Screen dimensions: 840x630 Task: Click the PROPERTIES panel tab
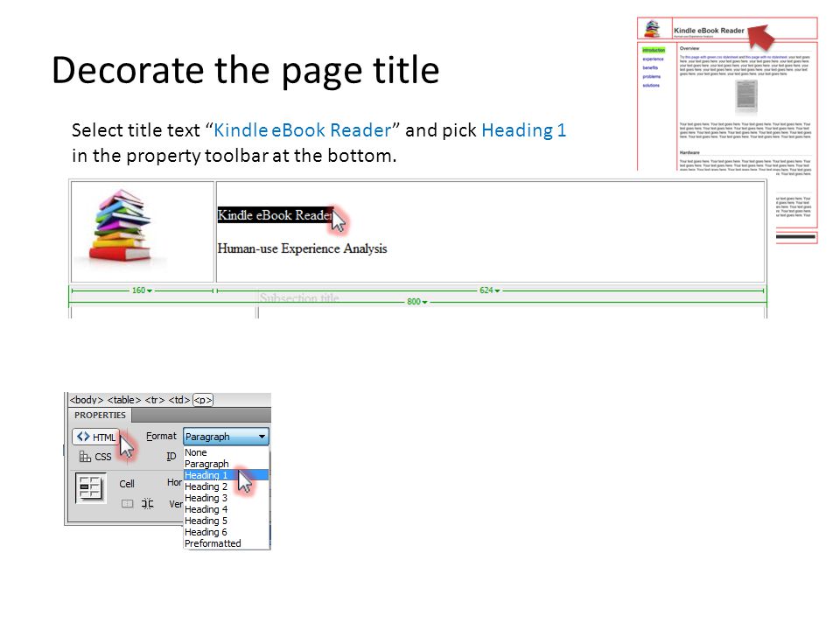click(100, 415)
